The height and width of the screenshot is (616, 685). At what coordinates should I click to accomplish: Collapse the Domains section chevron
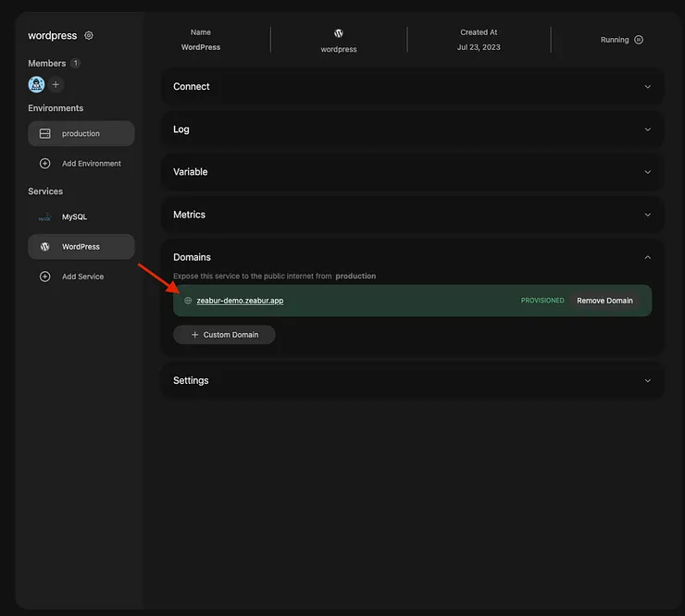pos(647,257)
